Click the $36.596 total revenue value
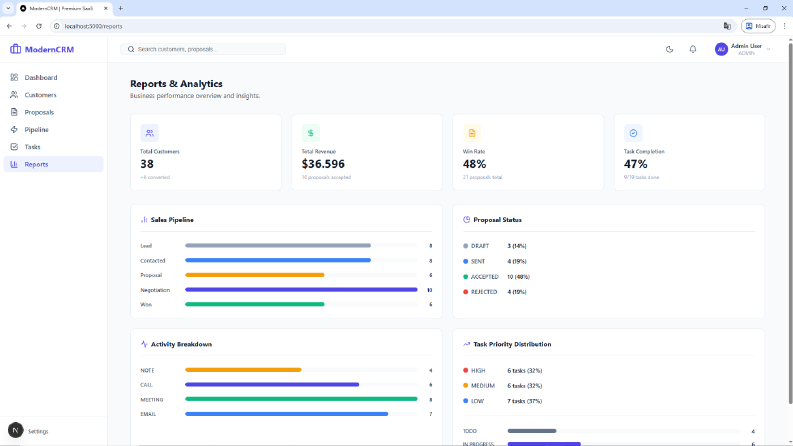 [323, 164]
